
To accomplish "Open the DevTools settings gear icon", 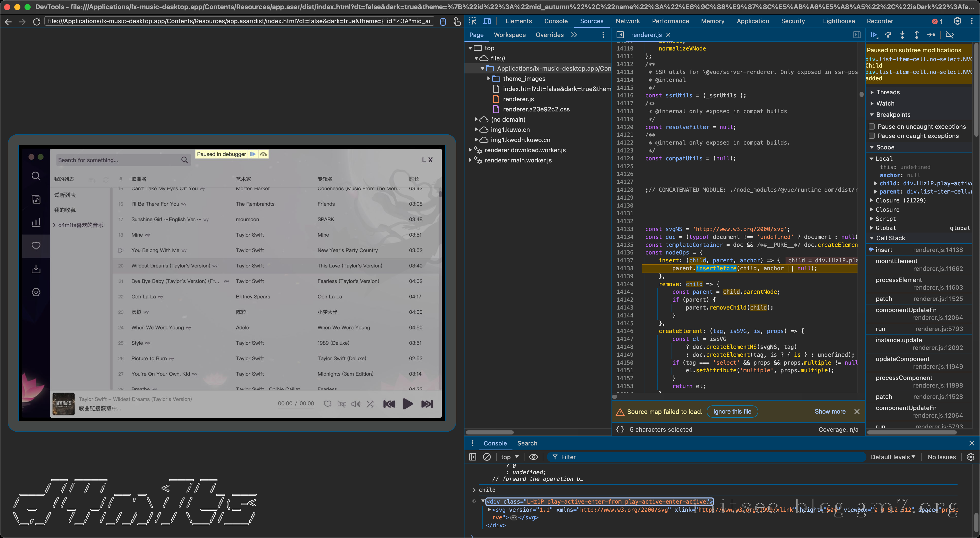I will pyautogui.click(x=957, y=21).
